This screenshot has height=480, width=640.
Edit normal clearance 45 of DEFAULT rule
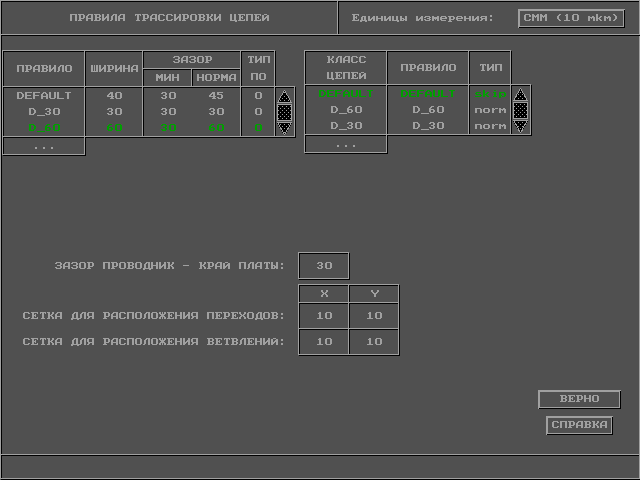(216, 96)
